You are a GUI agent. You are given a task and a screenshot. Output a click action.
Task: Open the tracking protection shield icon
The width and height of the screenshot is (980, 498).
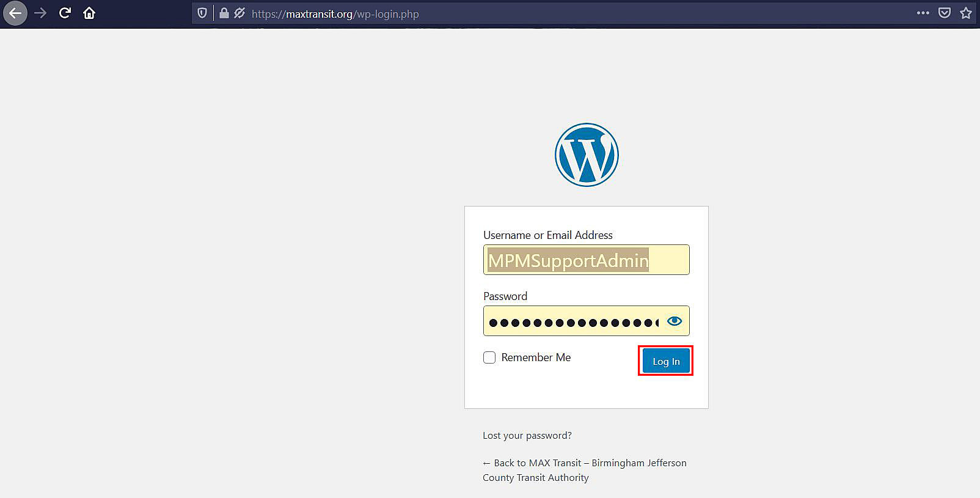(x=202, y=13)
